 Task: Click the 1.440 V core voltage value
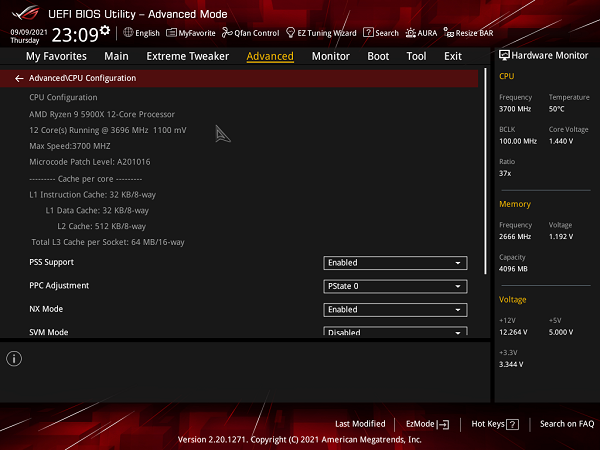point(561,141)
